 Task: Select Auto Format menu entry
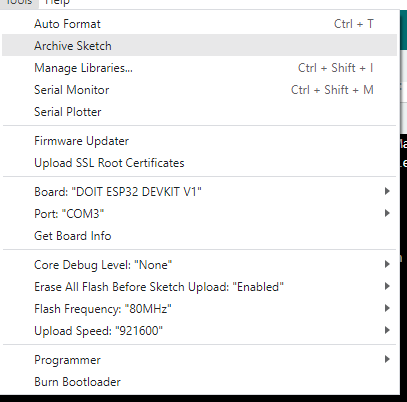pos(199,24)
